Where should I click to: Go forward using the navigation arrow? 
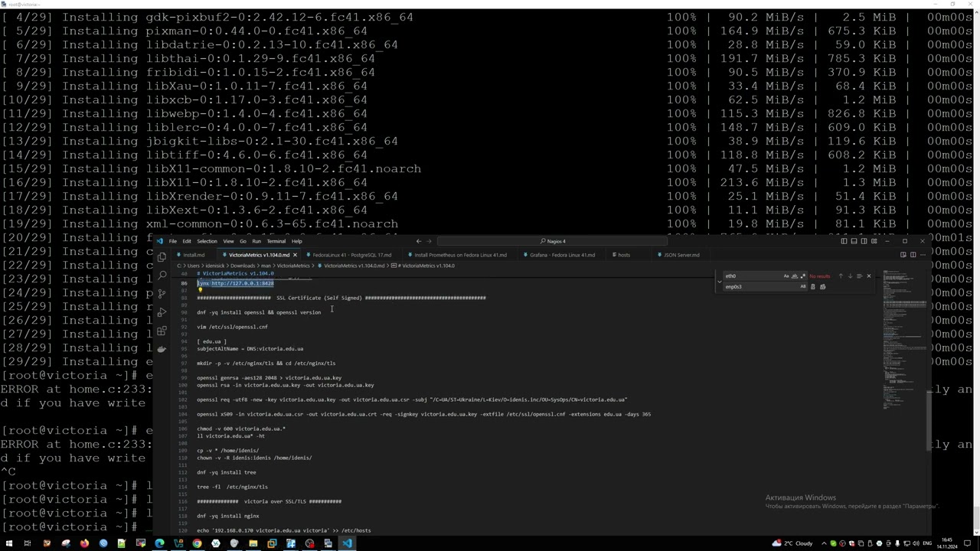coord(429,241)
